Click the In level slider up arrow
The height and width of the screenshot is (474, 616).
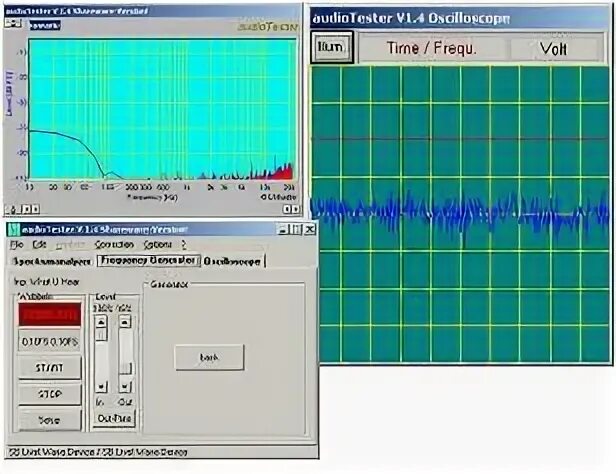(x=101, y=322)
